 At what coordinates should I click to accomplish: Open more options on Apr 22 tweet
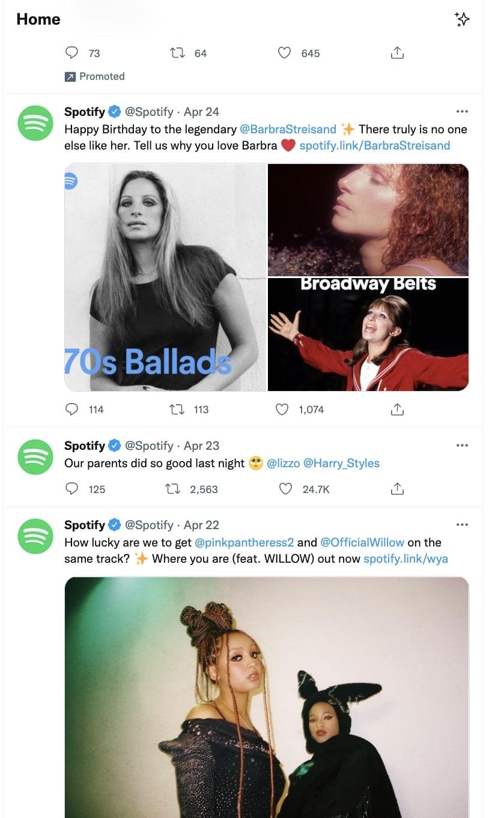[x=461, y=525]
